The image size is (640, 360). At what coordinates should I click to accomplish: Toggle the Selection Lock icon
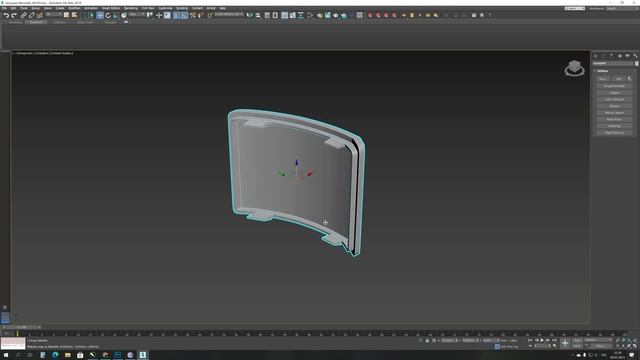pyautogui.click(x=427, y=340)
